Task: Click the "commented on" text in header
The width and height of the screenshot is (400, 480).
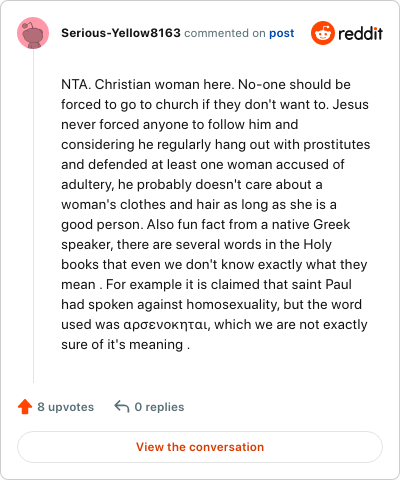Action: pyautogui.click(x=225, y=33)
